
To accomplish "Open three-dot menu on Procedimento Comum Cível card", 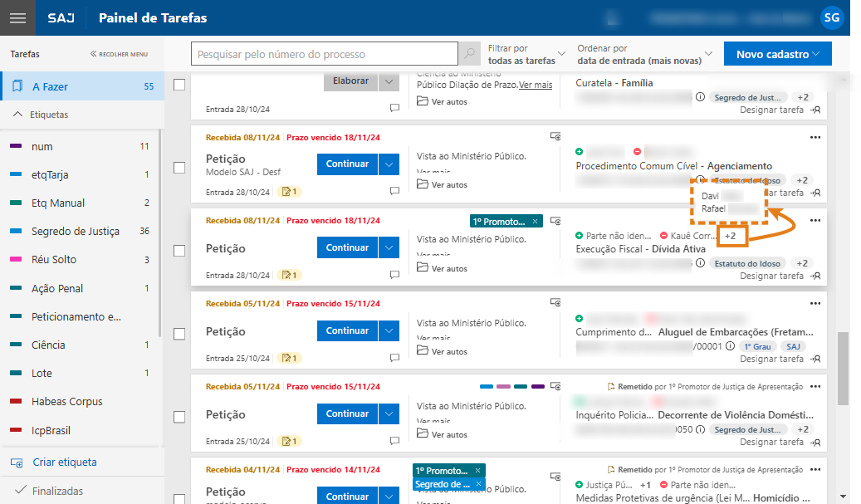I will point(815,137).
